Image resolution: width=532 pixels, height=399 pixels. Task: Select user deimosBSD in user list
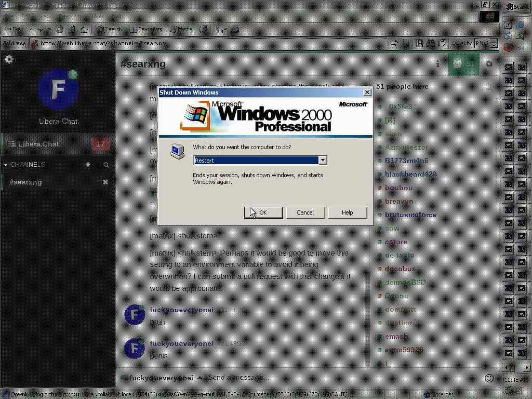coord(405,282)
